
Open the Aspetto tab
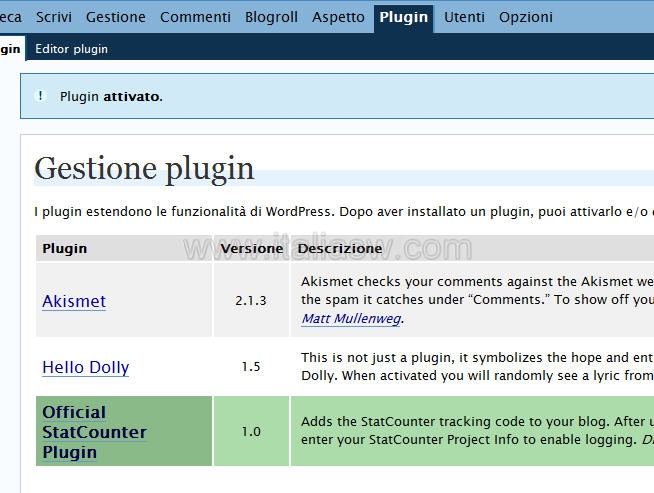(x=338, y=17)
